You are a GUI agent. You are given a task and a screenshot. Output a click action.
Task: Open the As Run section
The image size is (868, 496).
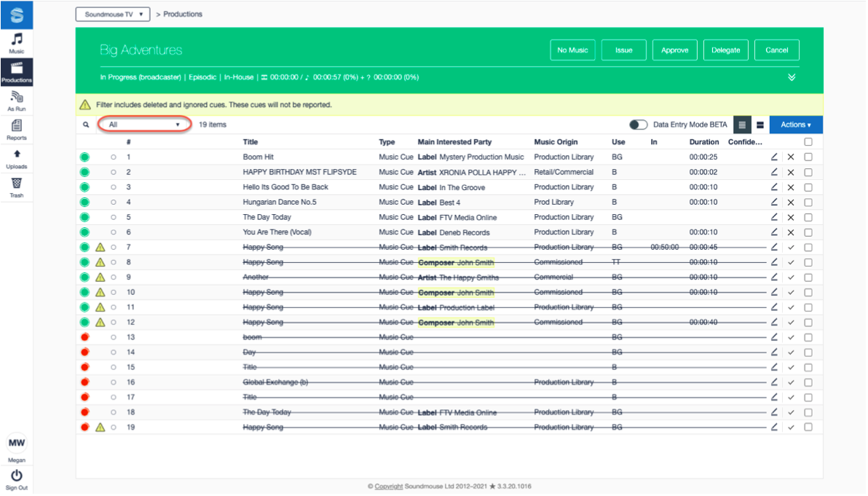[x=17, y=101]
